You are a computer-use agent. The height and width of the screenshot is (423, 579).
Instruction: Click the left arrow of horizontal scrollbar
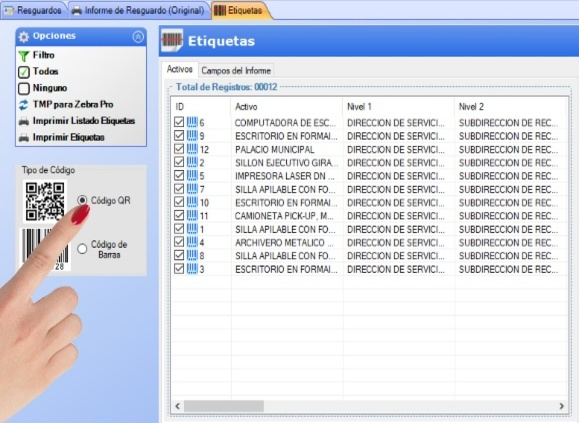coord(178,406)
